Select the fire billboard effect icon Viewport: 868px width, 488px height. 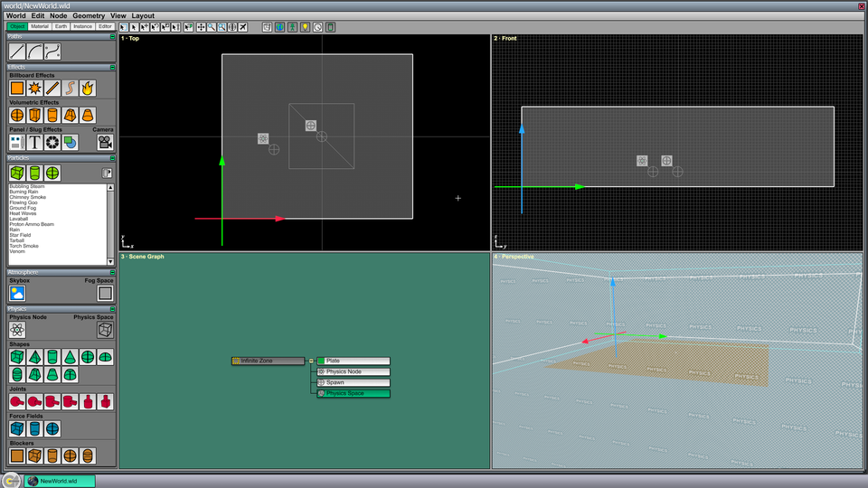coord(88,88)
